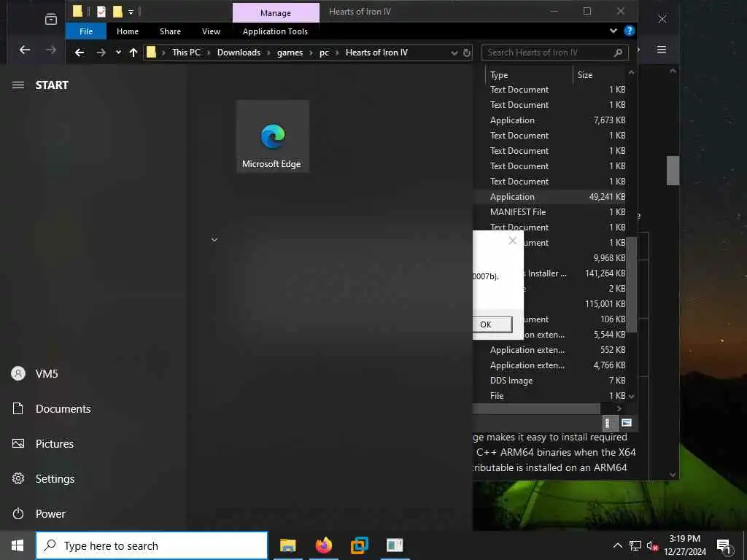Sort files by the Size column
Screen dimensions: 747x560
(600, 75)
